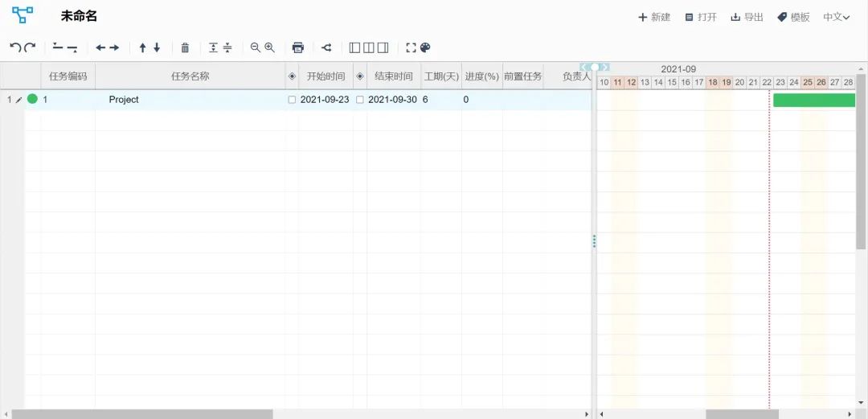Click the end milestone diamond header icon
Screen dimensions: 868x419
[x=360, y=76]
